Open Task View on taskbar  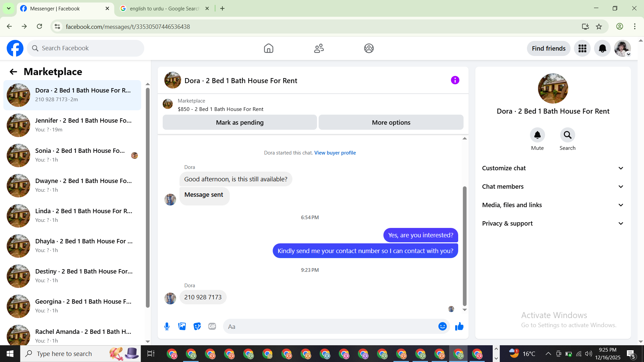pyautogui.click(x=151, y=354)
